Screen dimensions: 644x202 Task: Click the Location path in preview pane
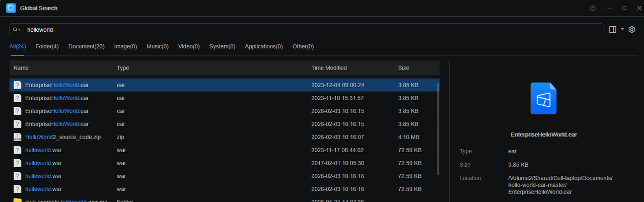tap(560, 185)
